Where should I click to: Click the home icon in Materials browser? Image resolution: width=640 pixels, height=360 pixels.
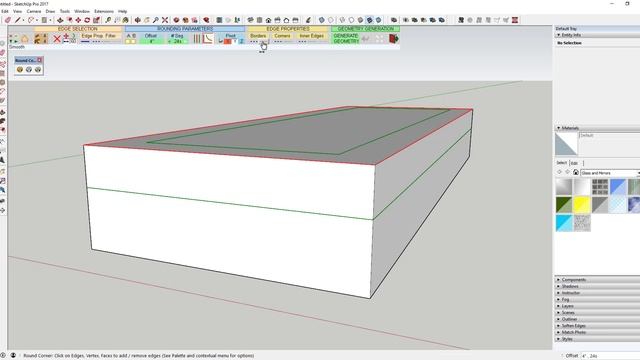tap(576, 172)
